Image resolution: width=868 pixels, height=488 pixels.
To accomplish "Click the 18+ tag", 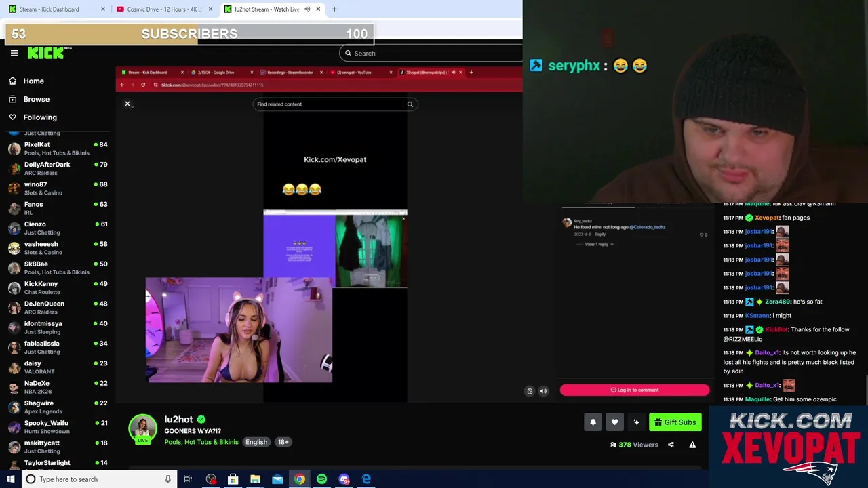I will point(283,442).
